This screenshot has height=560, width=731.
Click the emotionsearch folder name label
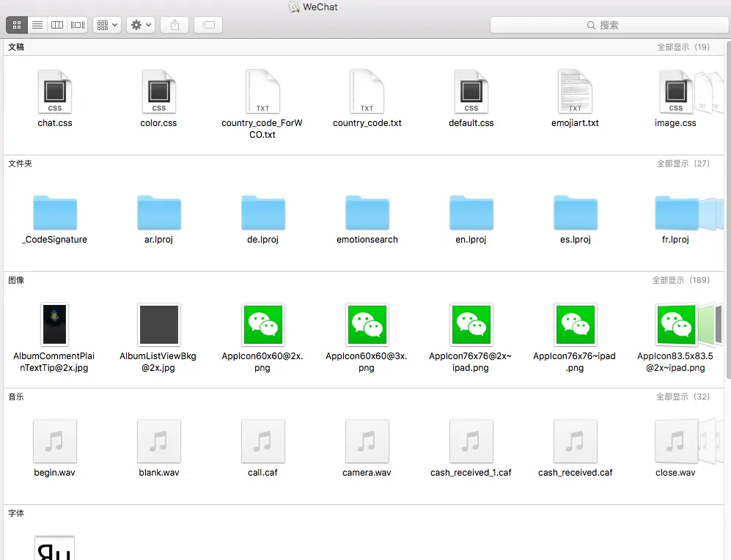click(x=367, y=240)
